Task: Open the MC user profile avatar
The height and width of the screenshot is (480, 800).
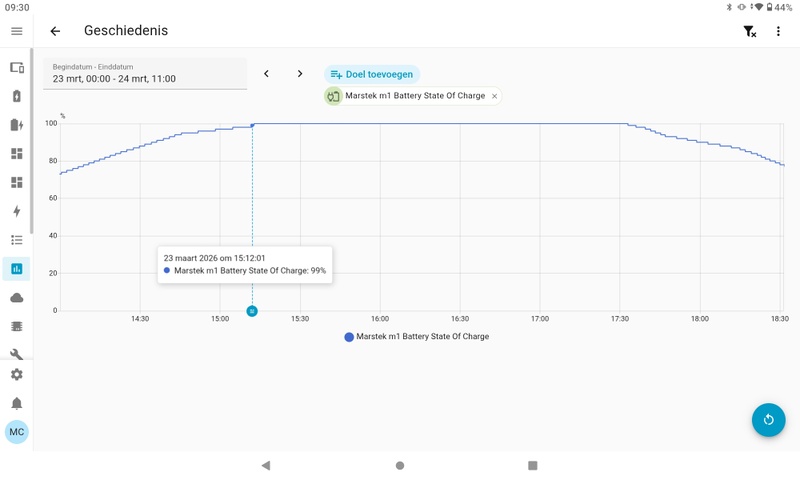Action: [17, 432]
